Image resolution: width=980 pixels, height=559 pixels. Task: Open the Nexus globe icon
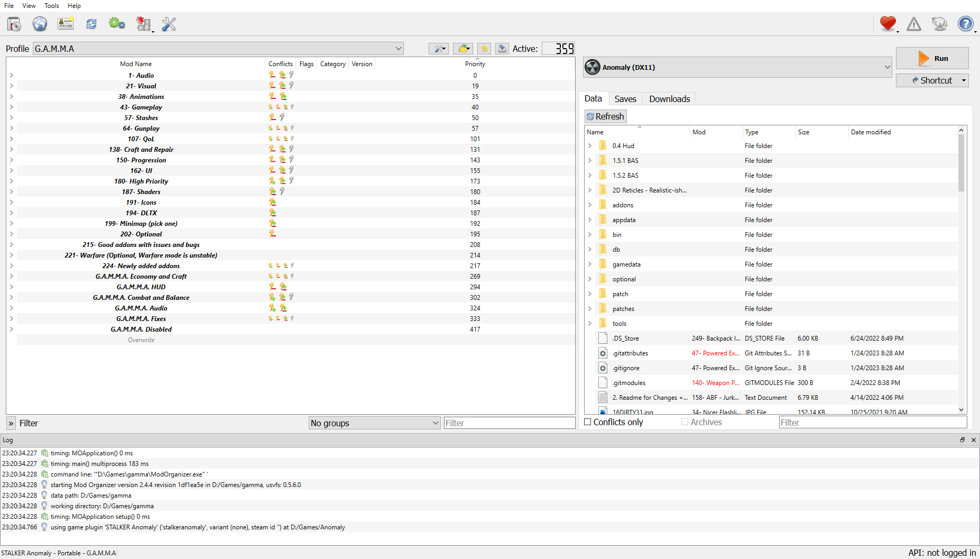[40, 24]
